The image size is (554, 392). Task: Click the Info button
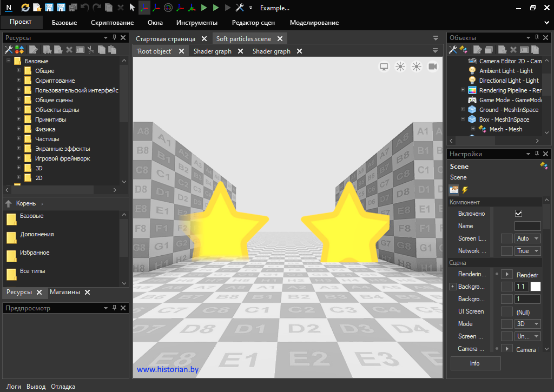(475, 363)
